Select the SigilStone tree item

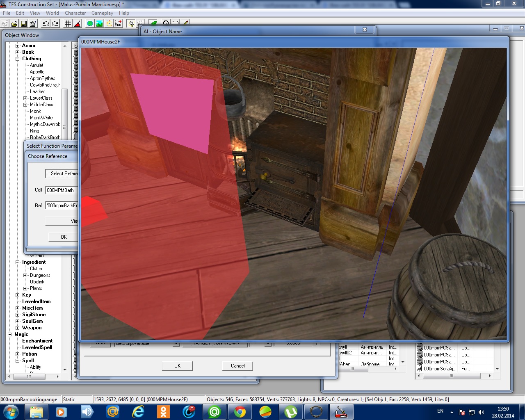(34, 315)
